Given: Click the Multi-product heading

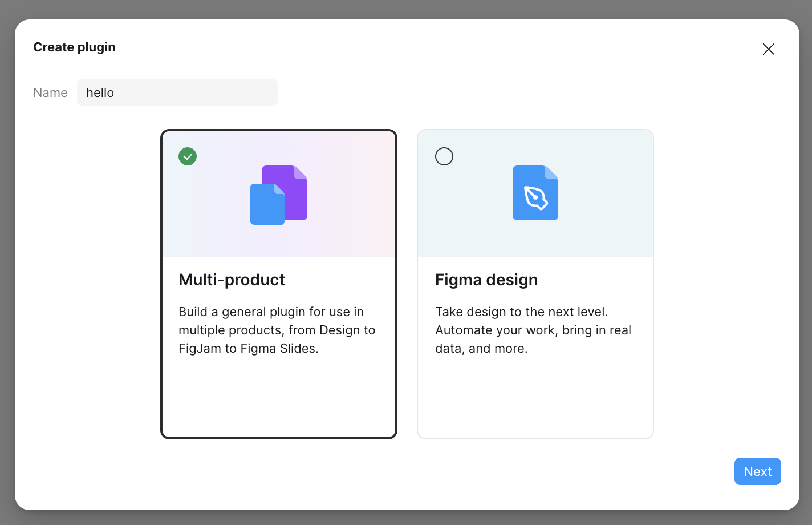Looking at the screenshot, I should [x=232, y=280].
